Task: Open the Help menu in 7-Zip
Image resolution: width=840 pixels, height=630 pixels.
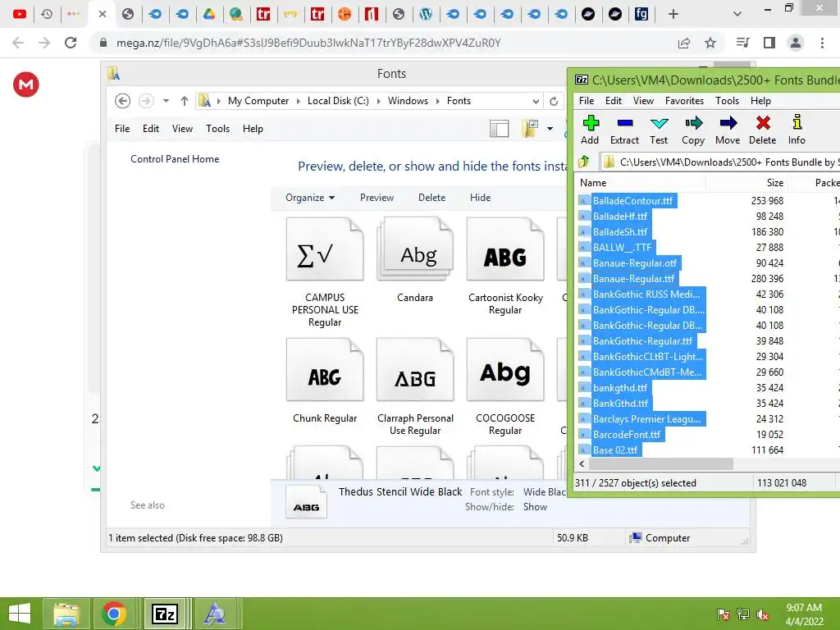Action: 760,101
